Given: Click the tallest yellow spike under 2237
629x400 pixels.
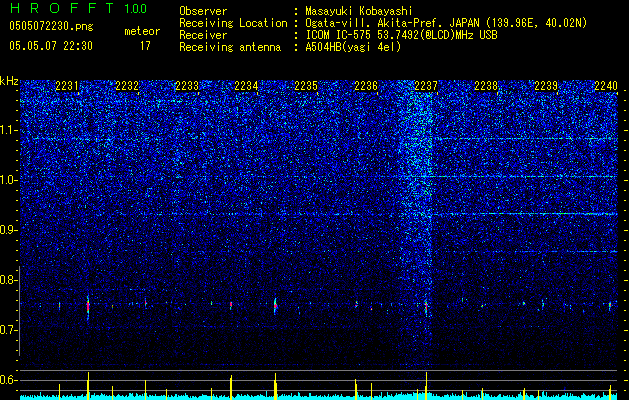Looking at the screenshot, I should point(426,385).
